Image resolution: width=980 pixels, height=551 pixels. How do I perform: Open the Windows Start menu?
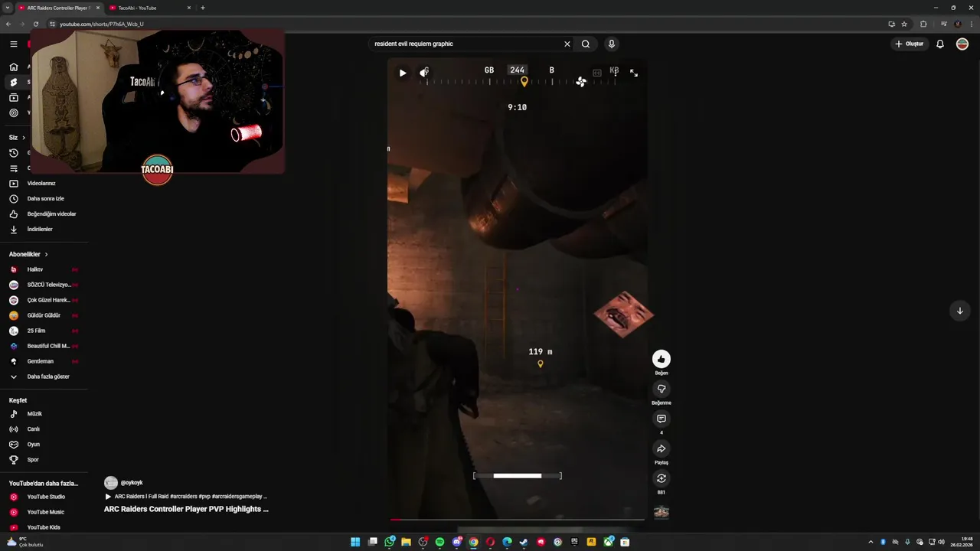(x=355, y=542)
